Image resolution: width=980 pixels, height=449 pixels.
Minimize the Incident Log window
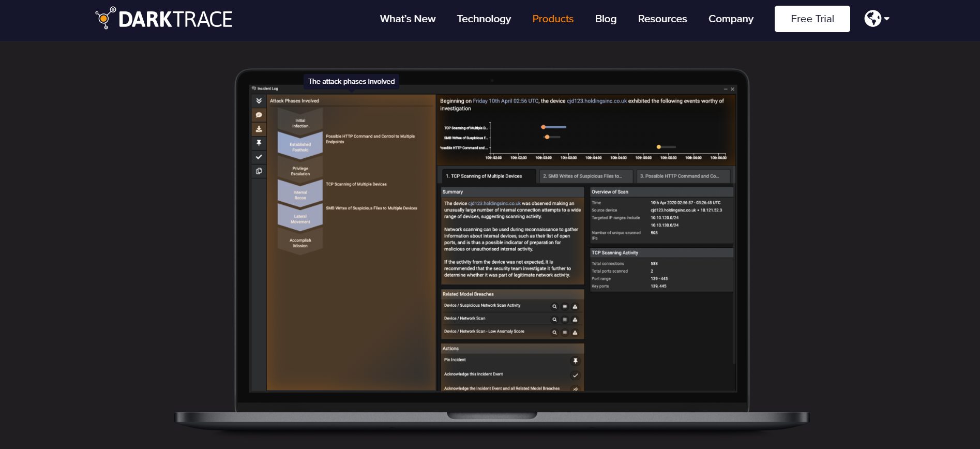[x=726, y=89]
